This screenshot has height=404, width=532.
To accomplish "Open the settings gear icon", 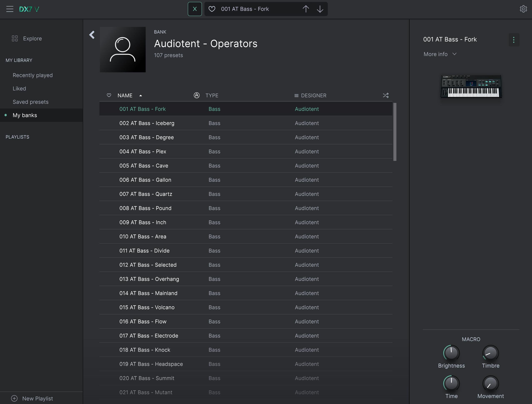I will (x=523, y=9).
